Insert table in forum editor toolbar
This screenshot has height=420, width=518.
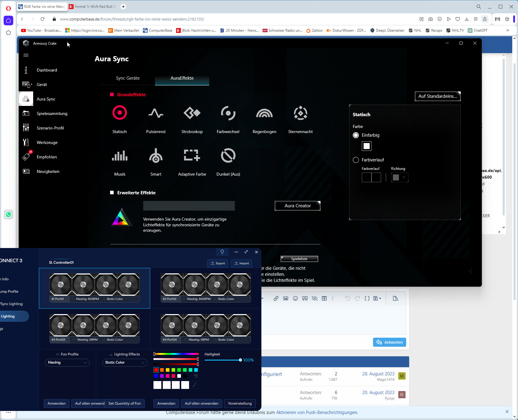coord(324,298)
